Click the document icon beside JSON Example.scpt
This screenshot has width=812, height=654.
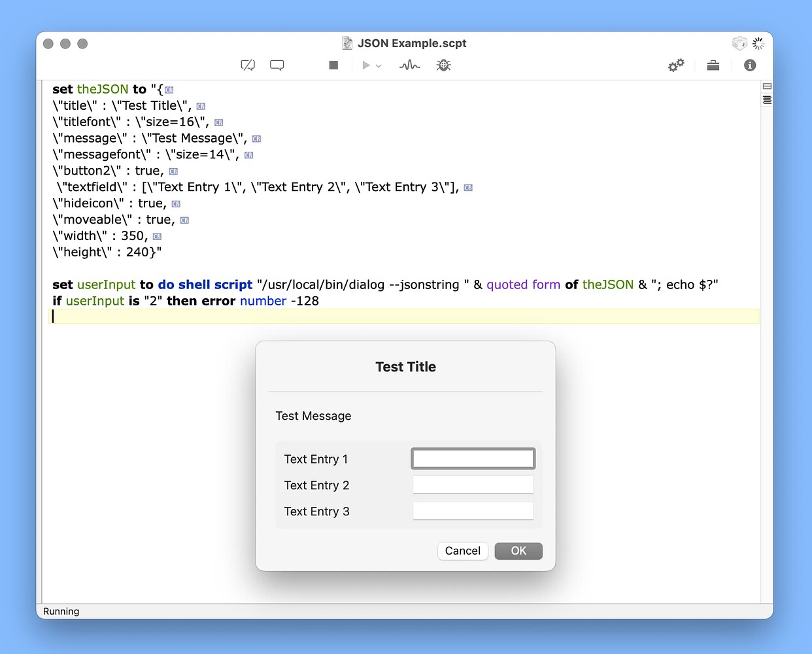point(347,43)
